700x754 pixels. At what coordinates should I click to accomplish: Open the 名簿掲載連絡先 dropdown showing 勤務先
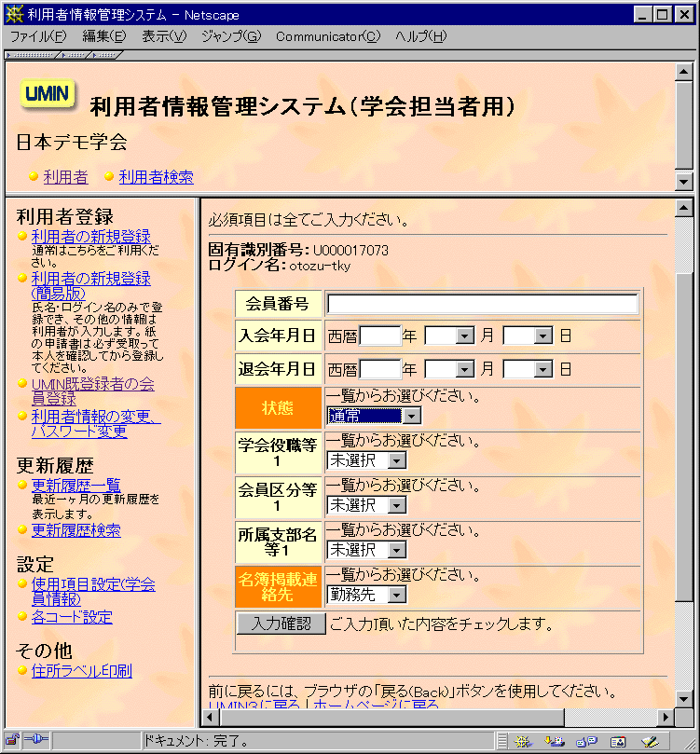366,594
